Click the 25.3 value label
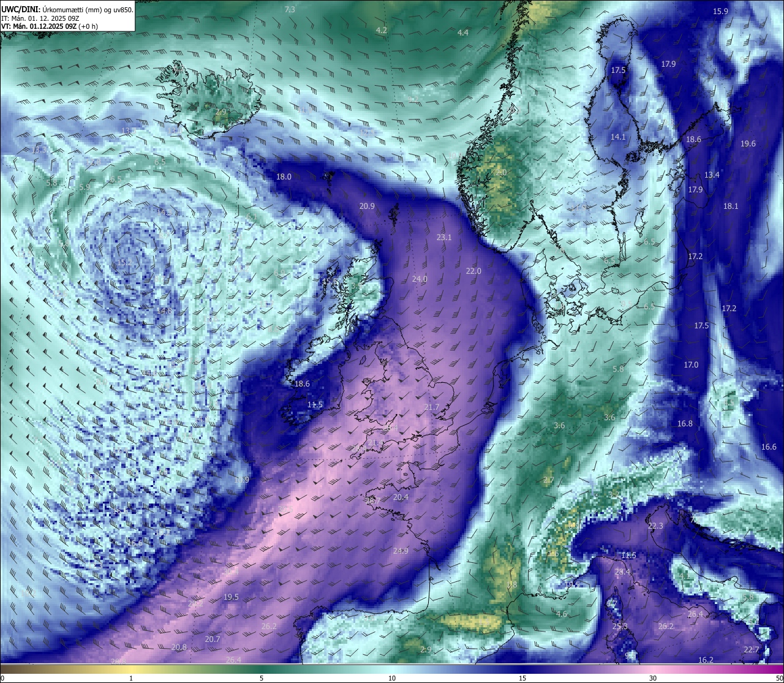Screen dimensions: 784x683 click(x=620, y=626)
